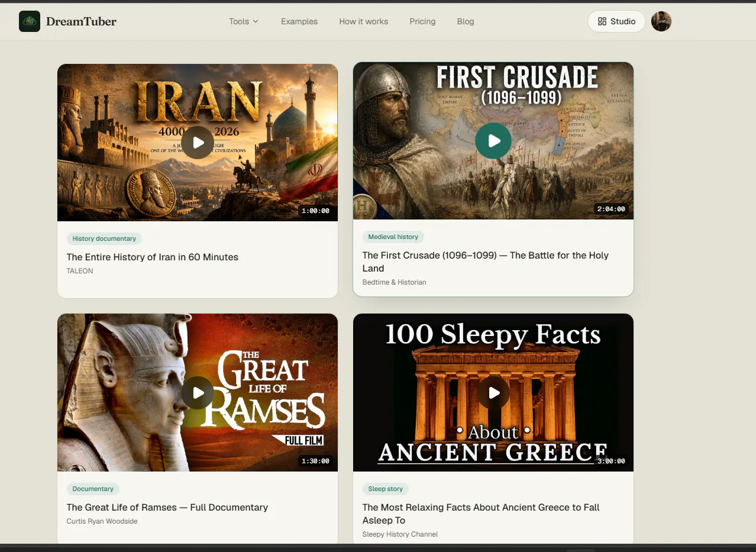Click the Tools chevron arrow

tap(256, 21)
